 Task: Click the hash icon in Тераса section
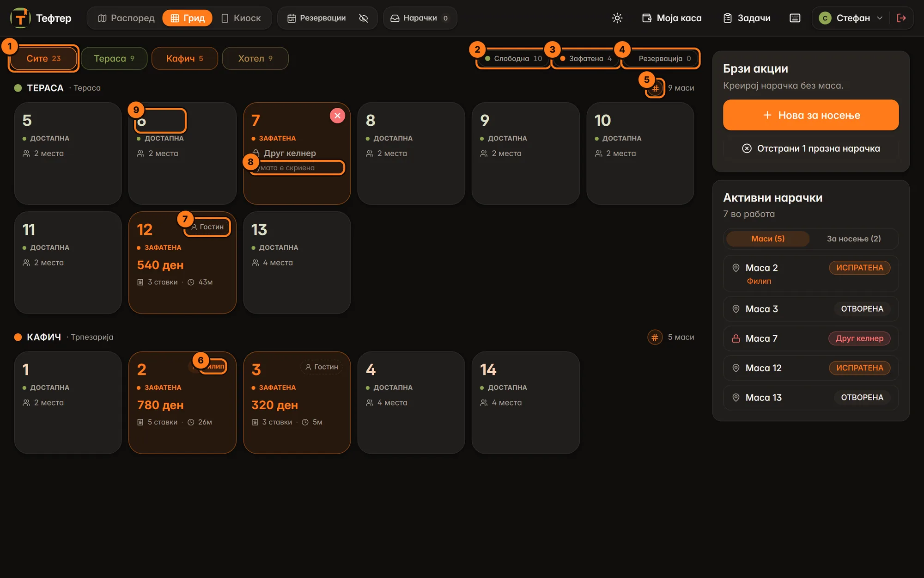655,88
